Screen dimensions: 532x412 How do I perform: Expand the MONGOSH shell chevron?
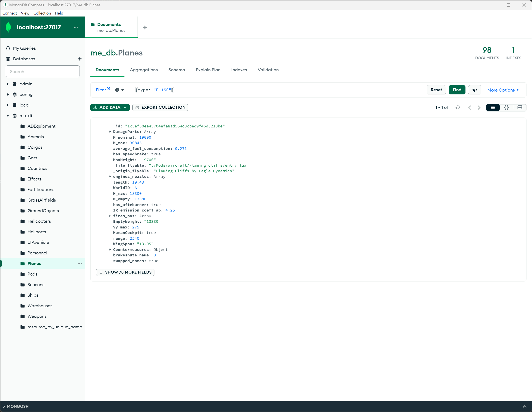(525, 406)
